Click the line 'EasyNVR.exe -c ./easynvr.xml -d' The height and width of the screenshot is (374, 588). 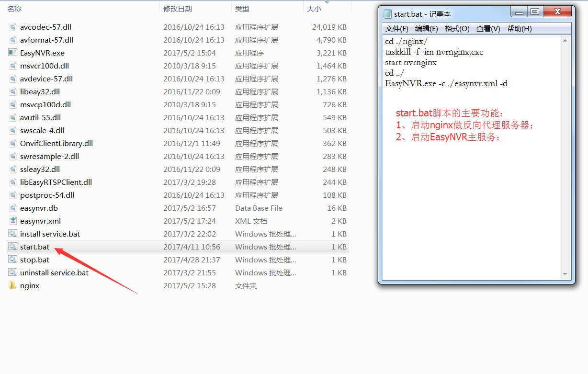[x=446, y=83]
